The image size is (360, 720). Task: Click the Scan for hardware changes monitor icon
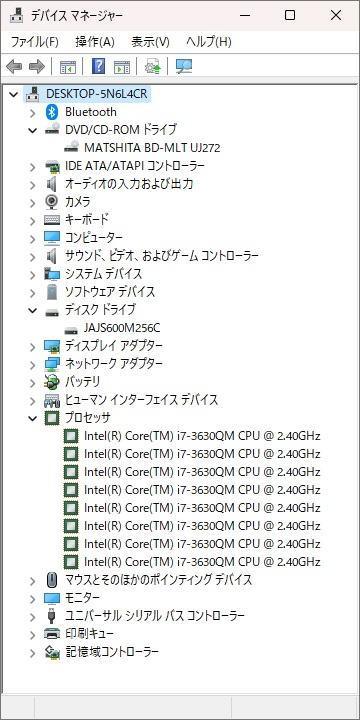click(184, 67)
